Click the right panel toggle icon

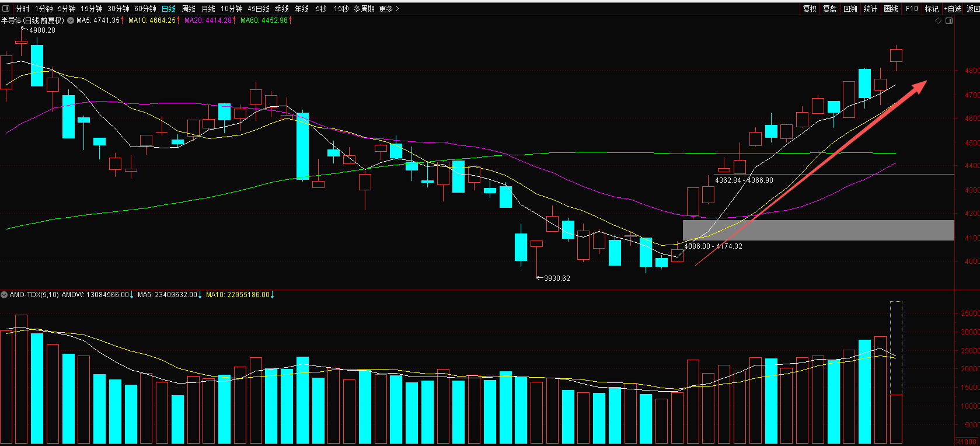click(949, 21)
